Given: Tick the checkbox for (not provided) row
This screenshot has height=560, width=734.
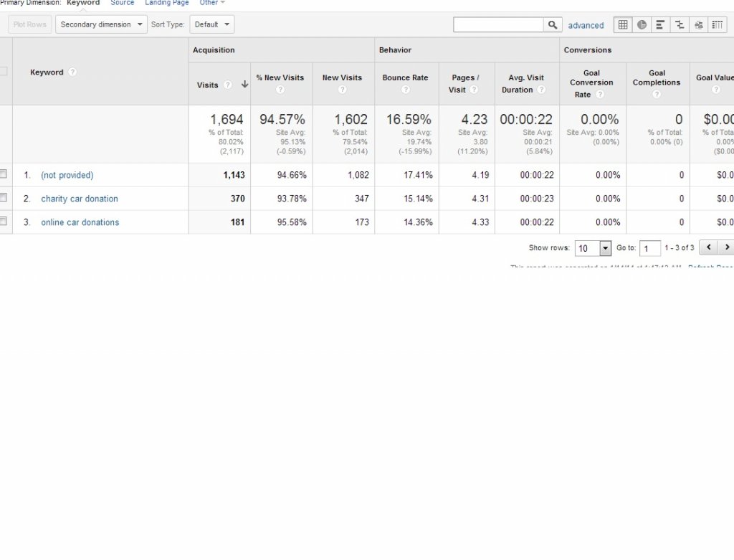Looking at the screenshot, I should pyautogui.click(x=4, y=174).
